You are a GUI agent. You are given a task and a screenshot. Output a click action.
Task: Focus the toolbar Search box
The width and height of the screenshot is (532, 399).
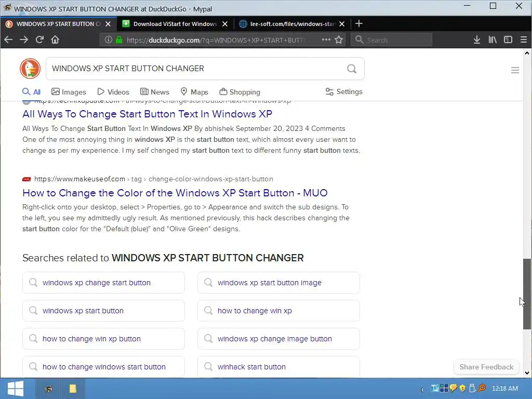coord(392,40)
